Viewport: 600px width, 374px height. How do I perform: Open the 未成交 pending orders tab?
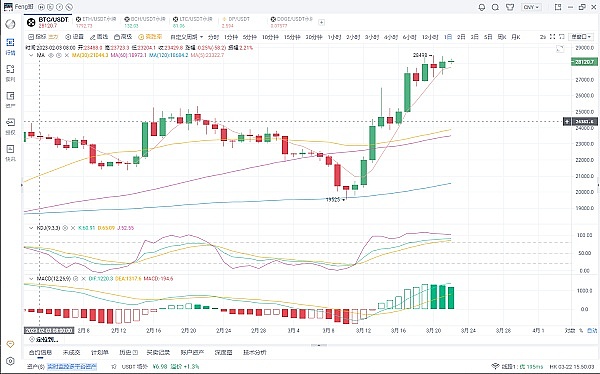pos(71,352)
